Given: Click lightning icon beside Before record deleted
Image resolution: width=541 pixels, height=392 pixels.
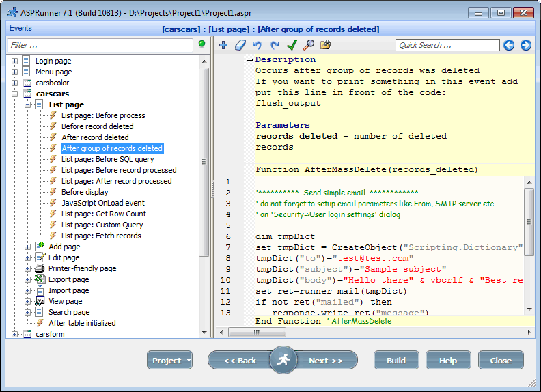Looking at the screenshot, I should (x=53, y=126).
